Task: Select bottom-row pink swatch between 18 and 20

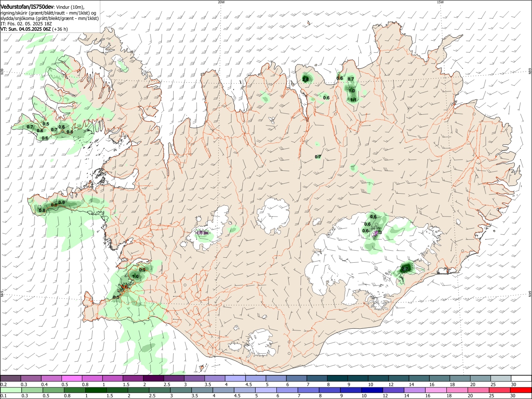Action: pyautogui.click(x=457, y=390)
